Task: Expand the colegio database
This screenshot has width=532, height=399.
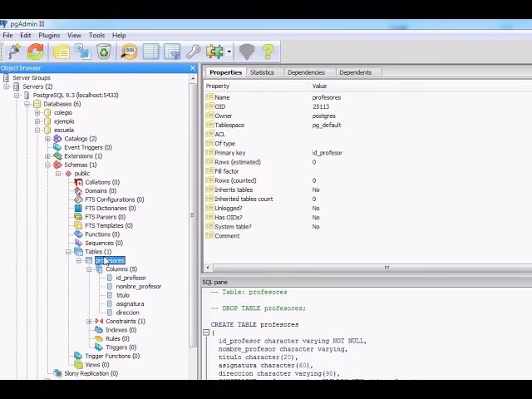Action: 37,113
